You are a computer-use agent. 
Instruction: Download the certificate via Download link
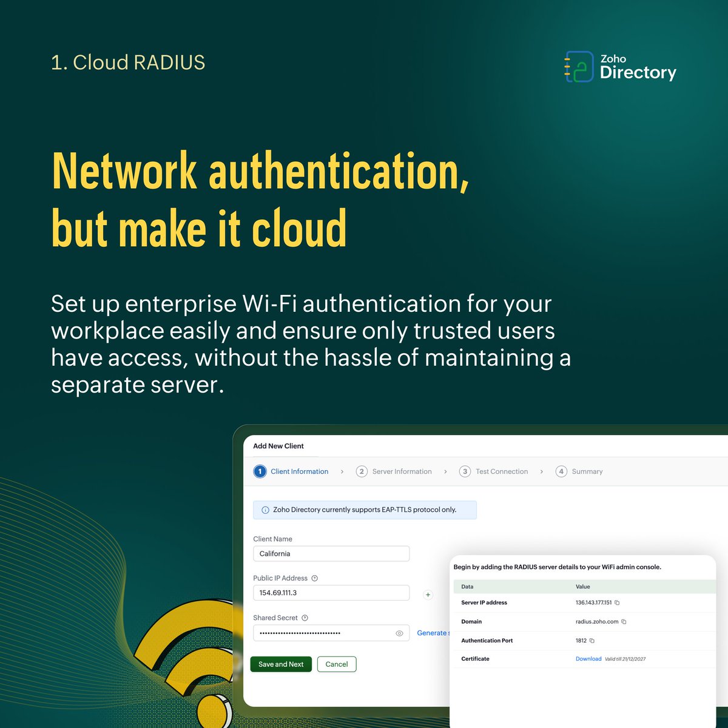pos(588,659)
